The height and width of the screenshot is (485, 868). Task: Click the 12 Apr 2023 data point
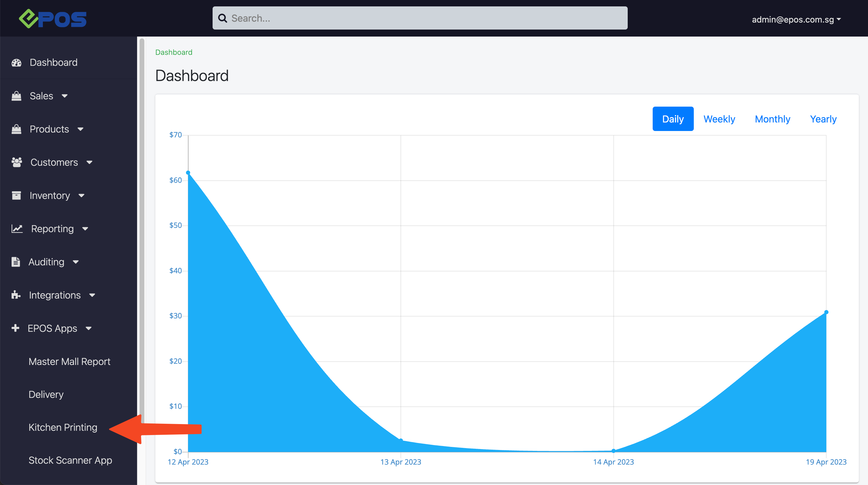tap(188, 173)
